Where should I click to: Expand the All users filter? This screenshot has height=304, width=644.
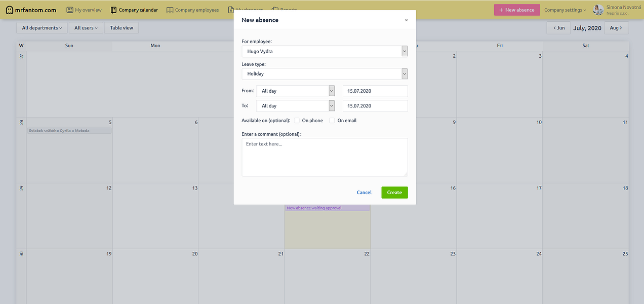pyautogui.click(x=86, y=28)
